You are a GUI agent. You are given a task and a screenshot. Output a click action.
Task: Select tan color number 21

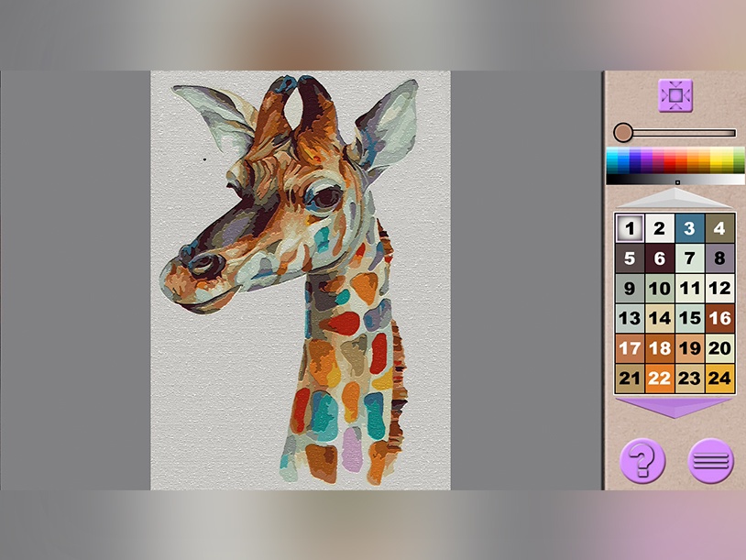pos(630,379)
